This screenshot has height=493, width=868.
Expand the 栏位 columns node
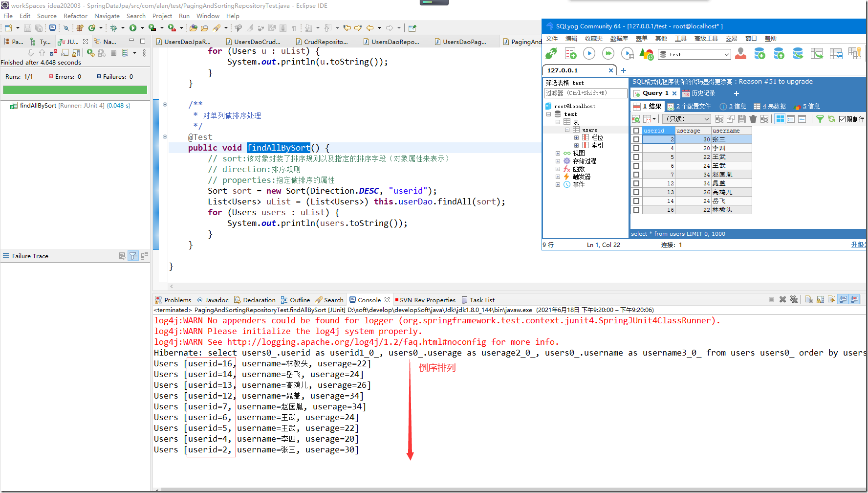[576, 137]
